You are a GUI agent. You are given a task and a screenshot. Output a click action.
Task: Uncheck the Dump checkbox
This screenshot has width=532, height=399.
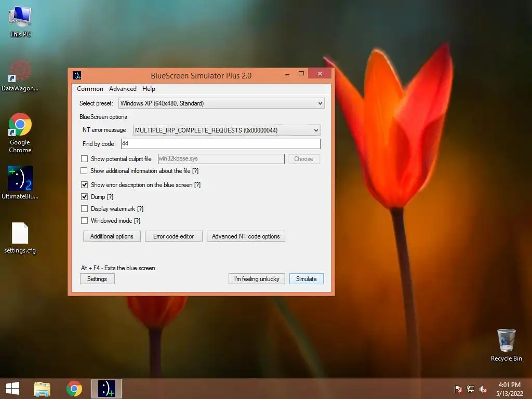click(x=85, y=197)
